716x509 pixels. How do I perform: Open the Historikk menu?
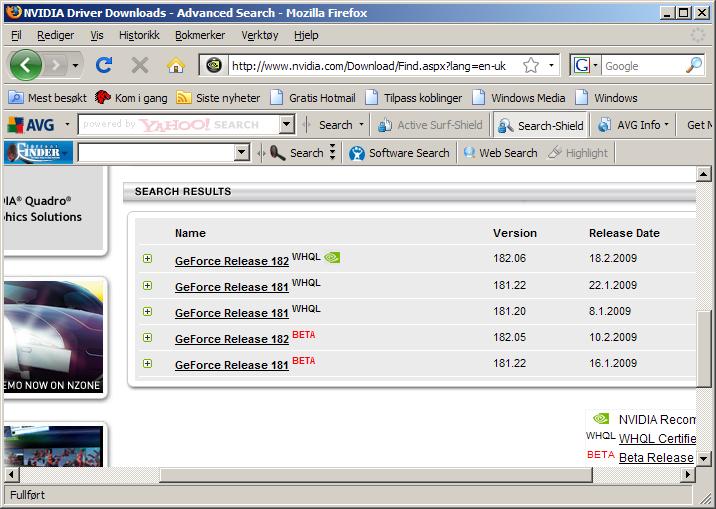click(x=139, y=35)
